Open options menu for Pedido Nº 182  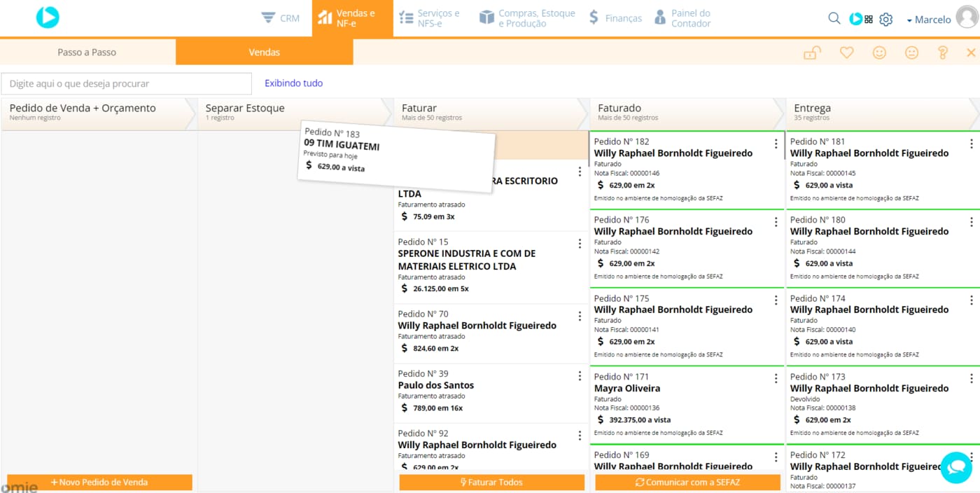click(776, 144)
